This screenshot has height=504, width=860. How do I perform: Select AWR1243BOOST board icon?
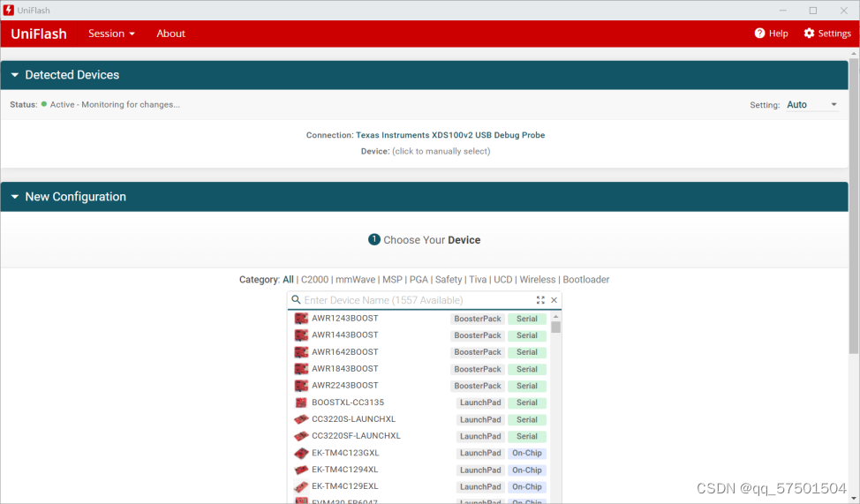[x=301, y=319]
